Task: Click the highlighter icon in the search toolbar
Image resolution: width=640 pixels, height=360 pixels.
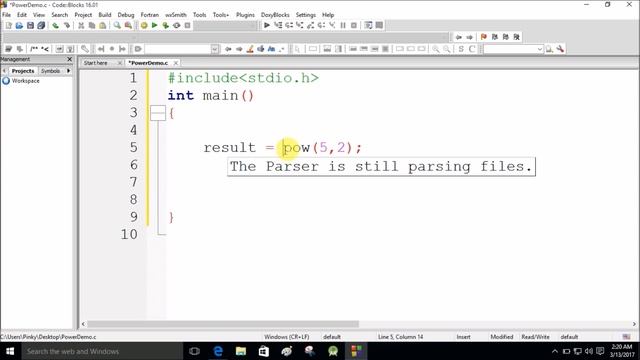Action: click(x=250, y=49)
